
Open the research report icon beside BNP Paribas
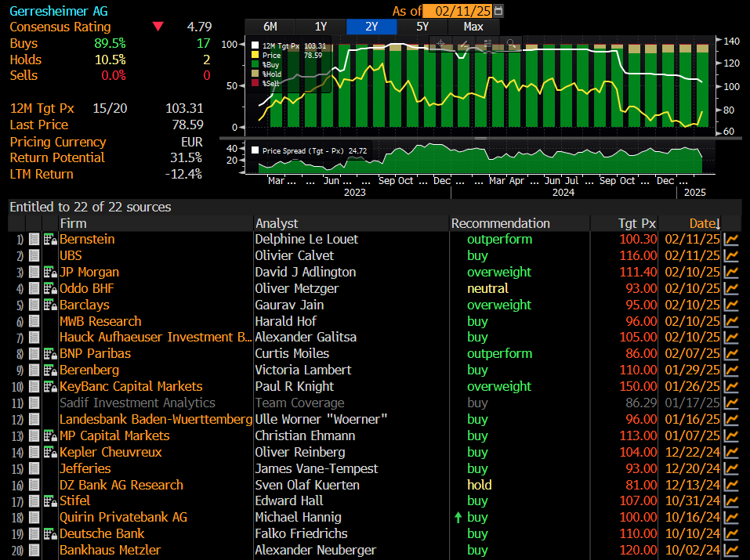[x=50, y=354]
